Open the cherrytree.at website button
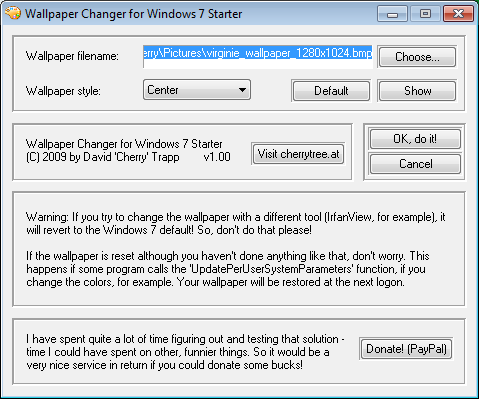The width and height of the screenshot is (479, 399). click(x=298, y=154)
